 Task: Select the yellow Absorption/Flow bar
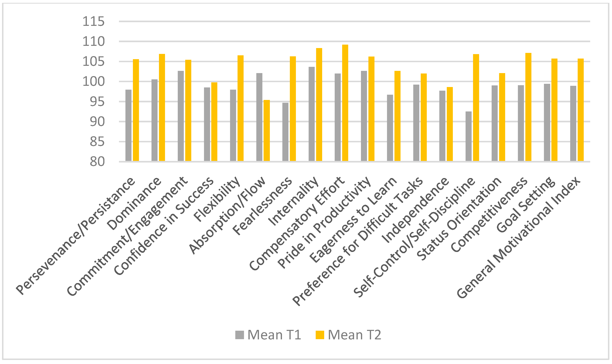tap(266, 130)
